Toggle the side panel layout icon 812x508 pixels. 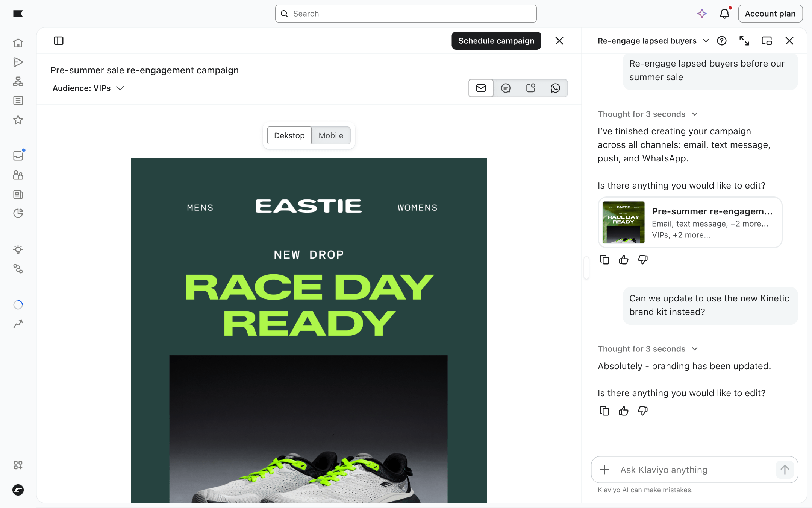click(59, 41)
